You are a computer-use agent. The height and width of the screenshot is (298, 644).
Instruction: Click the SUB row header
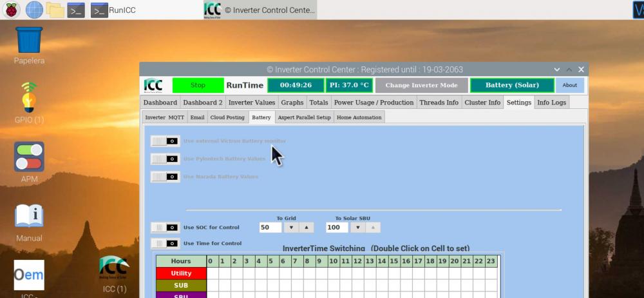tap(181, 286)
